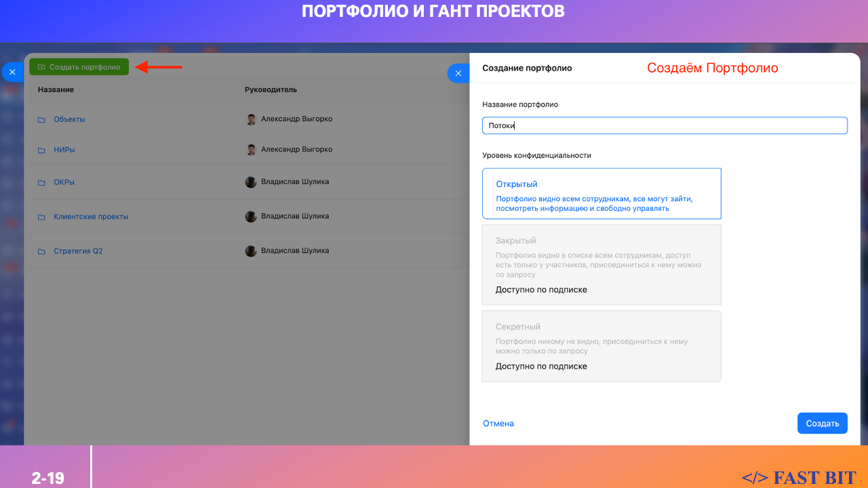Image resolution: width=868 pixels, height=488 pixels.
Task: Click the Руководитель column header
Action: [271, 89]
